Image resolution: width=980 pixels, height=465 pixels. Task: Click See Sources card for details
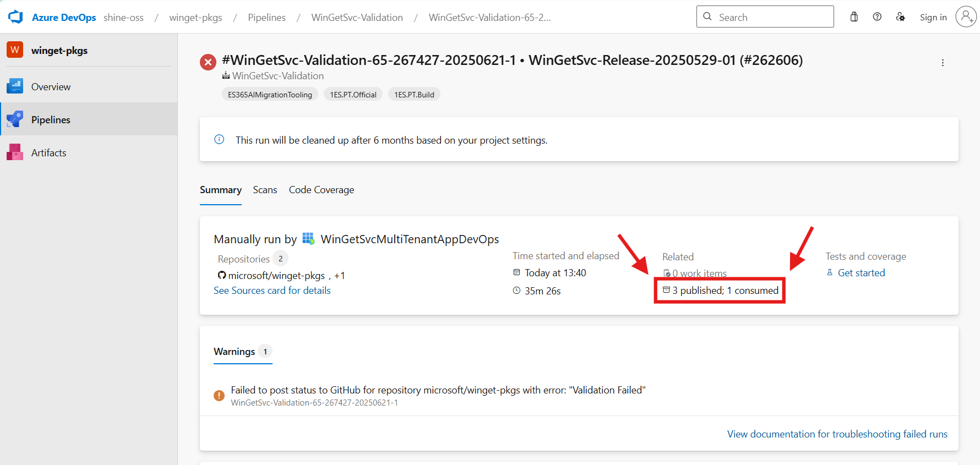[x=272, y=291]
